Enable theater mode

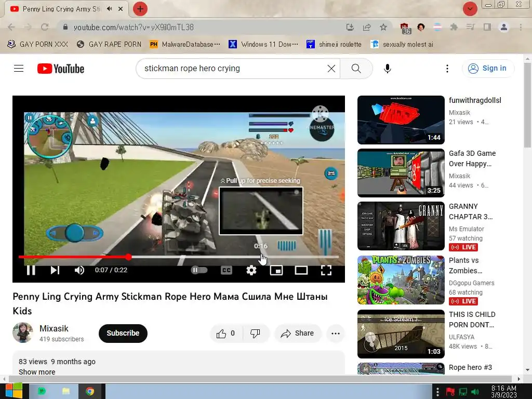point(301,270)
